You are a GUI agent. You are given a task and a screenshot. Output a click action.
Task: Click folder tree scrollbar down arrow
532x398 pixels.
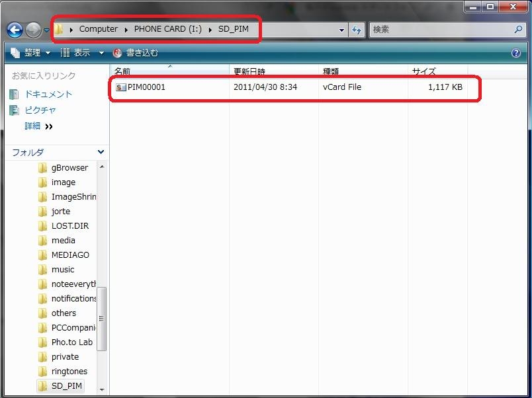[102, 389]
